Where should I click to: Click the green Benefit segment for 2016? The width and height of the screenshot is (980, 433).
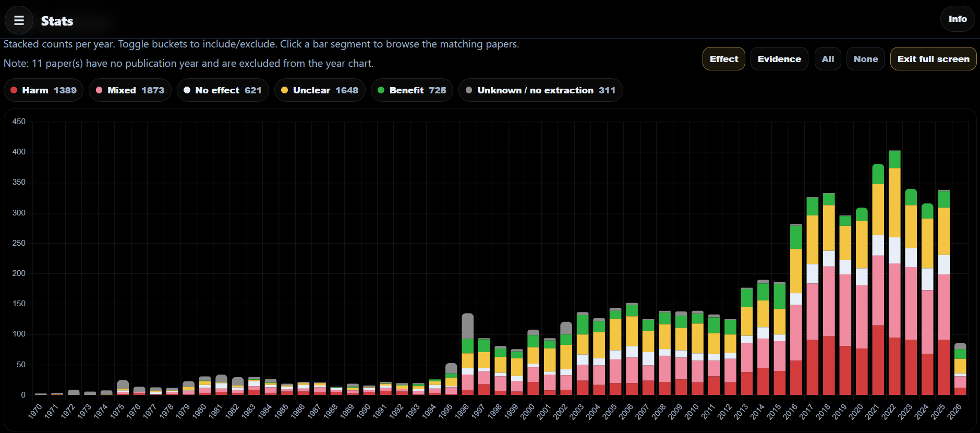[796, 237]
